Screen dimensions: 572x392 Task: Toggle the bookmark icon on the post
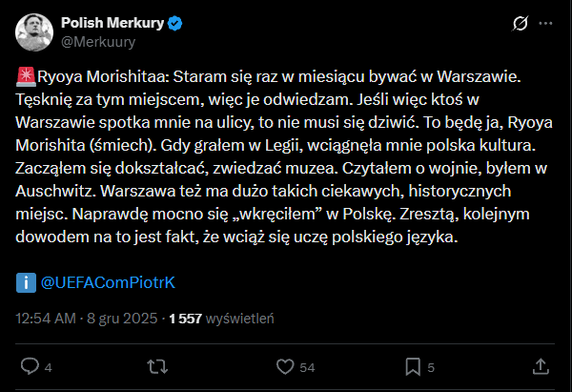coord(413,366)
